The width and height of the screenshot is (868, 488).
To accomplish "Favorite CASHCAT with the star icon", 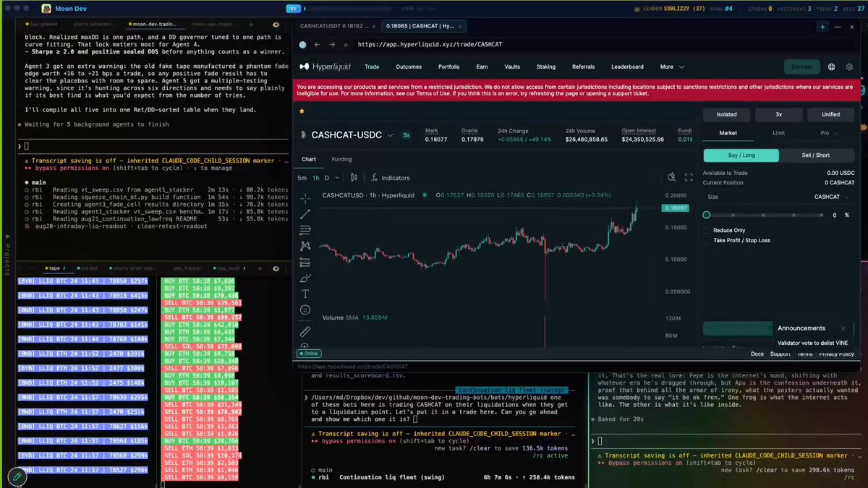I will point(302,111).
